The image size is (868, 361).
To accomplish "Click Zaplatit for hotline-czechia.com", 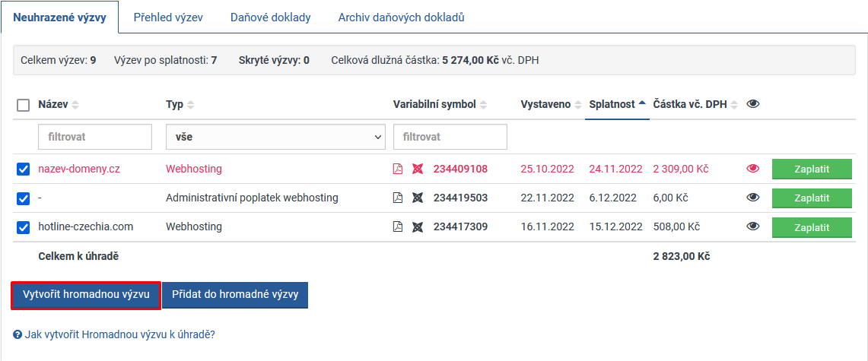I will [x=811, y=226].
